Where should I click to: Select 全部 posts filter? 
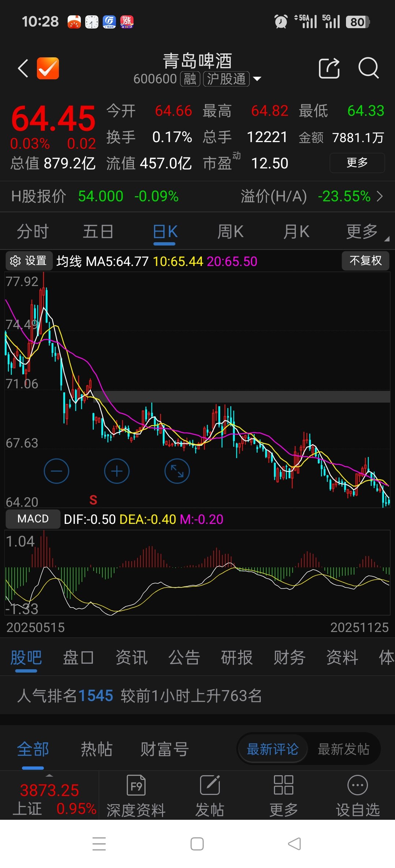[33, 749]
